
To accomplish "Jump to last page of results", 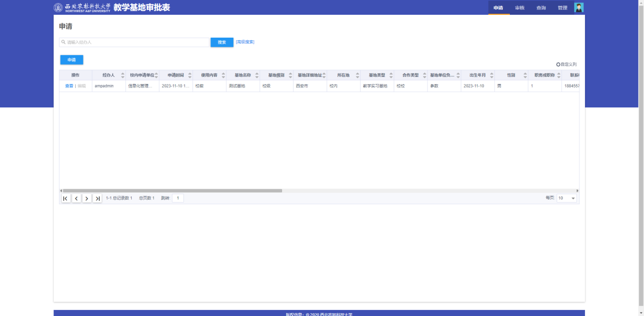I will click(98, 198).
